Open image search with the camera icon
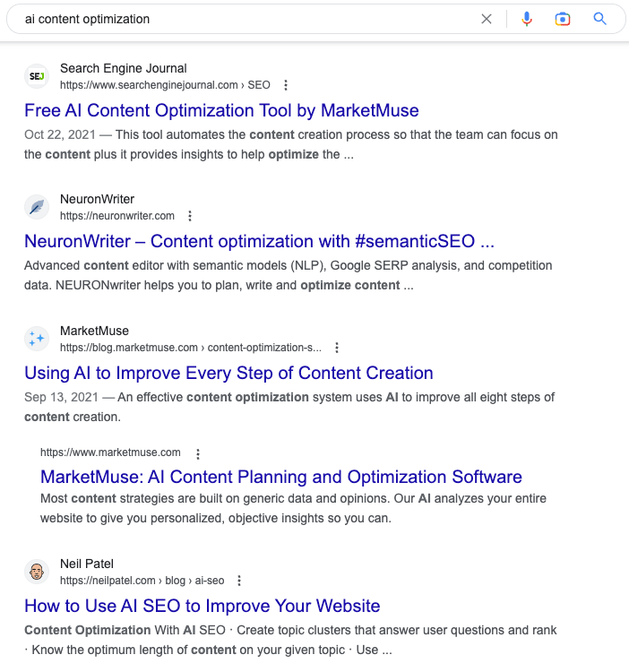This screenshot has width=629, height=672. point(562,19)
